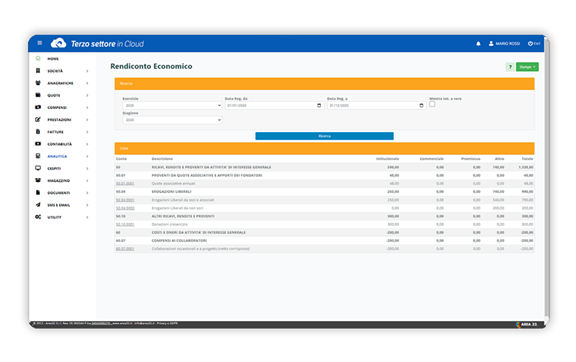Open the Stagione dropdown

coord(172,120)
